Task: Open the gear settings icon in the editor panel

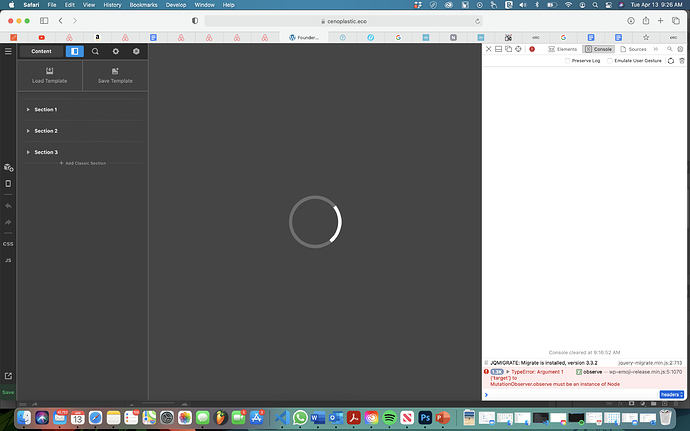Action: point(116,51)
